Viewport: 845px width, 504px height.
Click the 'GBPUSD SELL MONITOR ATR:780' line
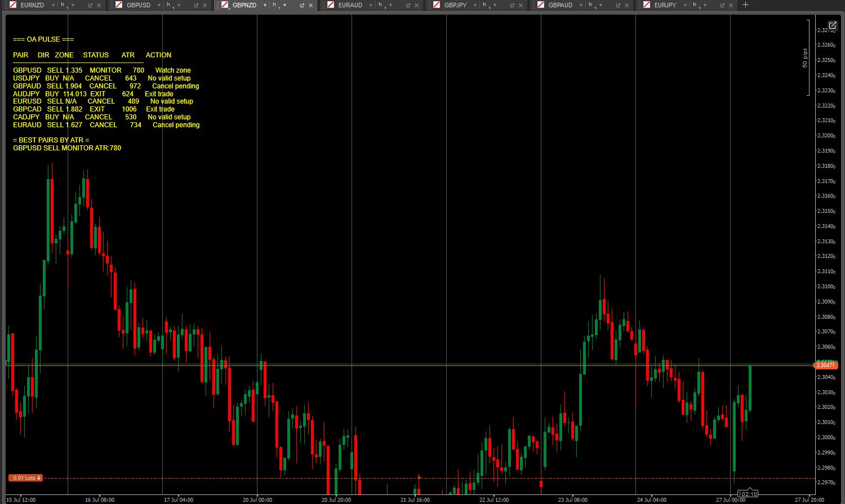[67, 148]
